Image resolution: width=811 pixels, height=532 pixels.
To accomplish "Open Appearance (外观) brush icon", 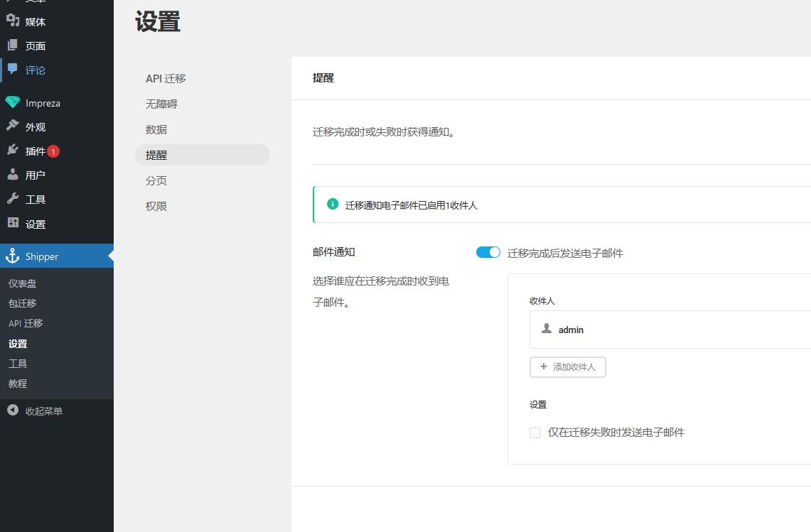I will coord(13,126).
